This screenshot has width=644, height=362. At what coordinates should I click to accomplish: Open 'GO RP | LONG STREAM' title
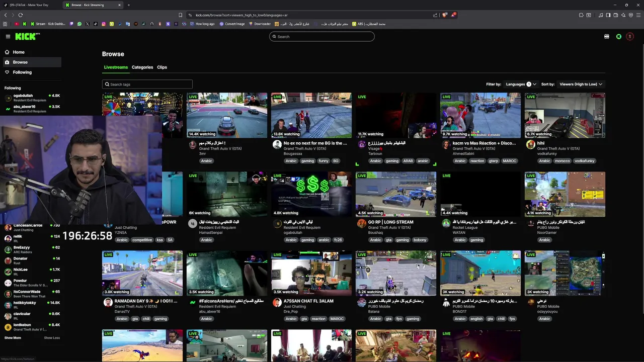pyautogui.click(x=390, y=222)
